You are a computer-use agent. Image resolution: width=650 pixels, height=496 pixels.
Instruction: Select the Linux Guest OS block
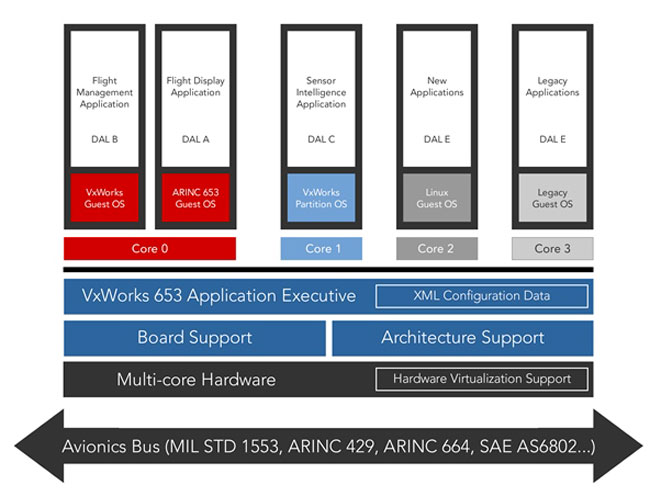click(x=437, y=198)
